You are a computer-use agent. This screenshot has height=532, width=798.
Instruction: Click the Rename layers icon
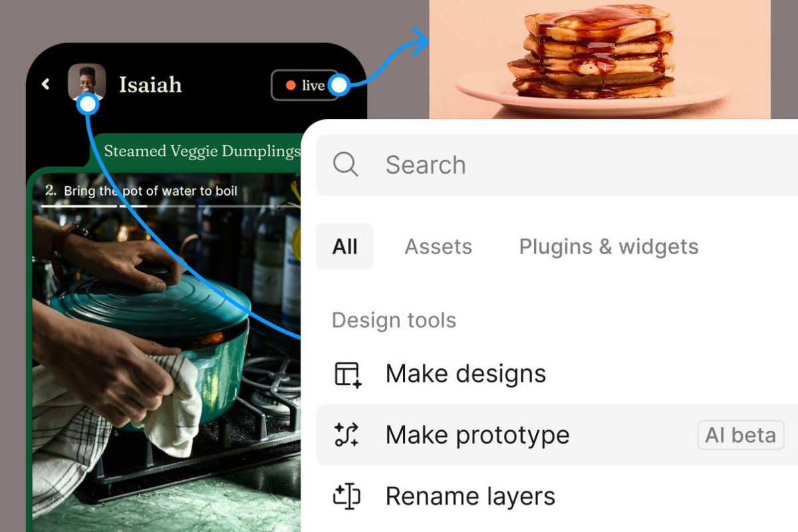coord(346,496)
